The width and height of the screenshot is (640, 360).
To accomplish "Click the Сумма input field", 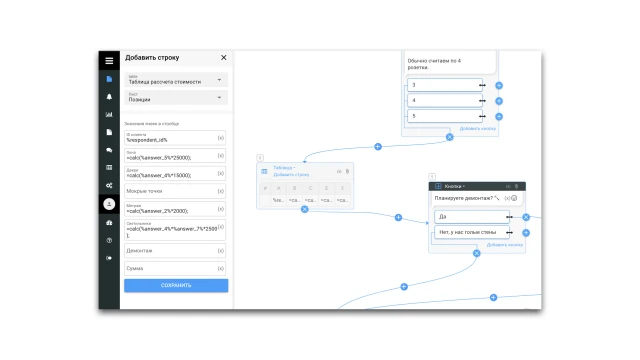I will point(175,269).
